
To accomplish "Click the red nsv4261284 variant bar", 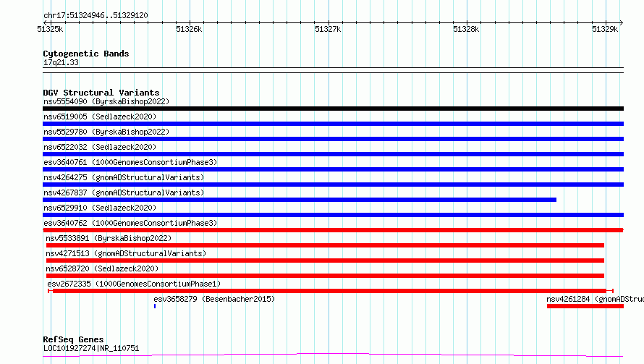I will 585,306.
